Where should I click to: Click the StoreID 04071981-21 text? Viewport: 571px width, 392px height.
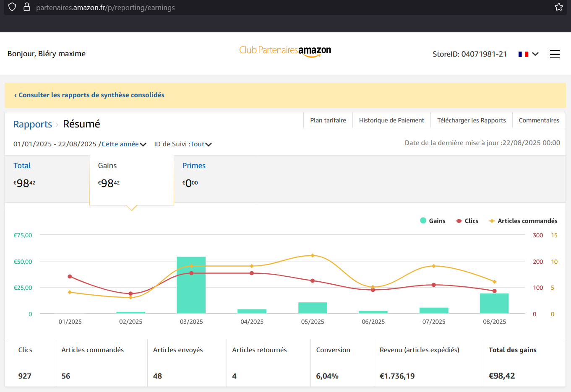pyautogui.click(x=470, y=54)
